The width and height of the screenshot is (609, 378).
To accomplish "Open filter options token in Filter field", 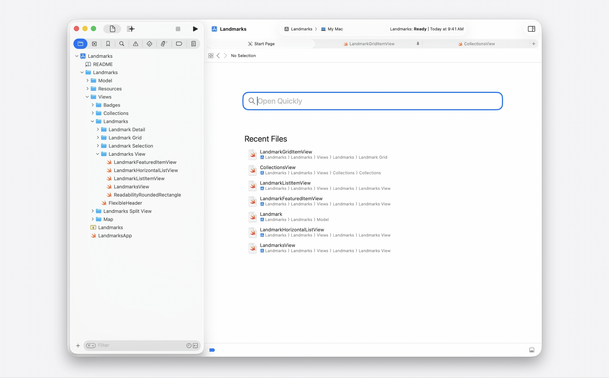I will 90,345.
